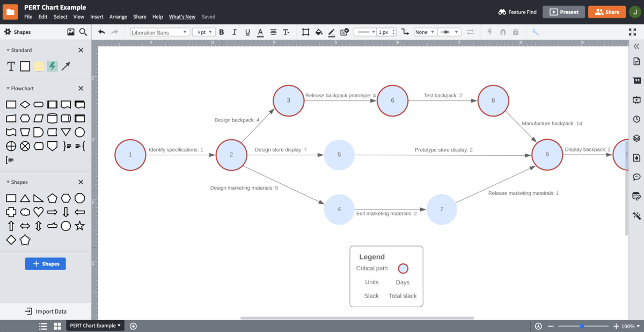644x332 pixels.
Task: Toggle italic text formatting
Action: (x=235, y=32)
